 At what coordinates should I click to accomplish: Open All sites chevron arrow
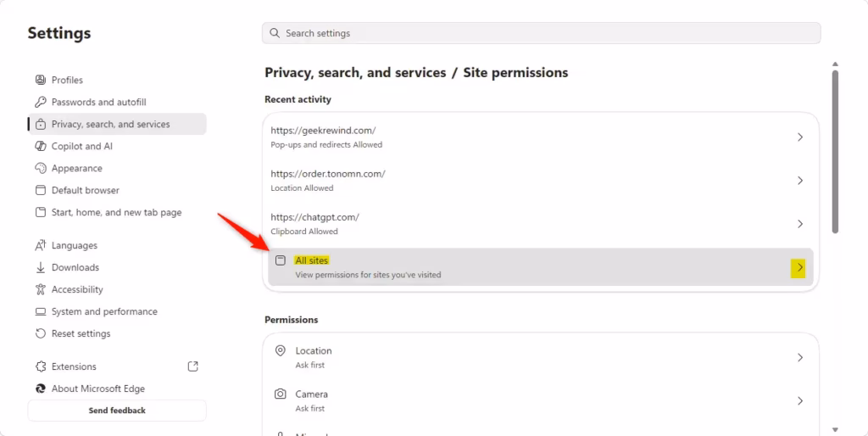798,268
